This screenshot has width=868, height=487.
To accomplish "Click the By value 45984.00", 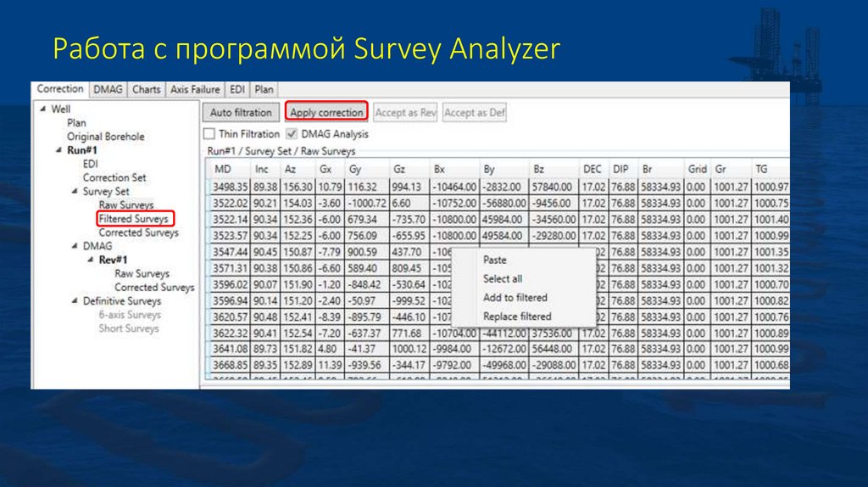I will coord(504,220).
